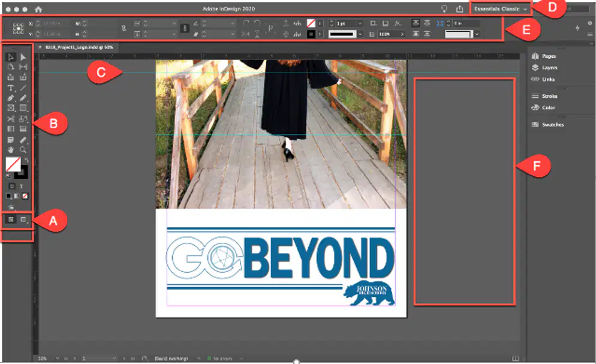Viewport: 596px width, 364px height.
Task: Click the toolbox Fill swatch
Action: coord(13,164)
